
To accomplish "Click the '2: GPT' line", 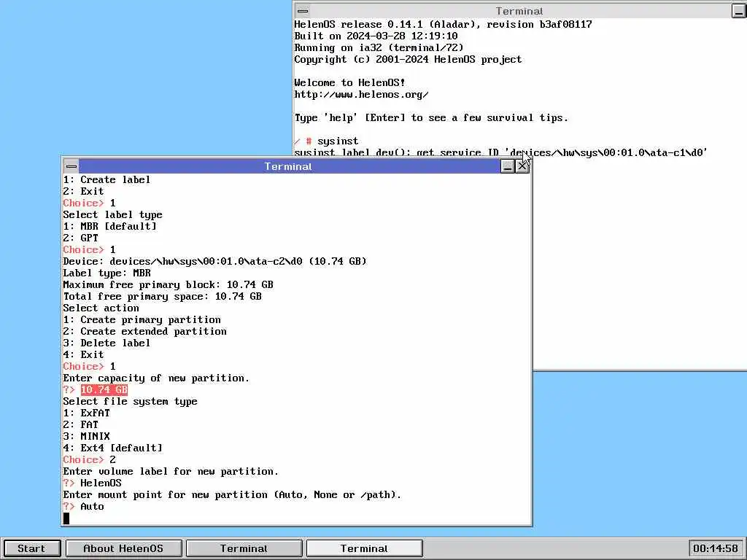I will [80, 238].
